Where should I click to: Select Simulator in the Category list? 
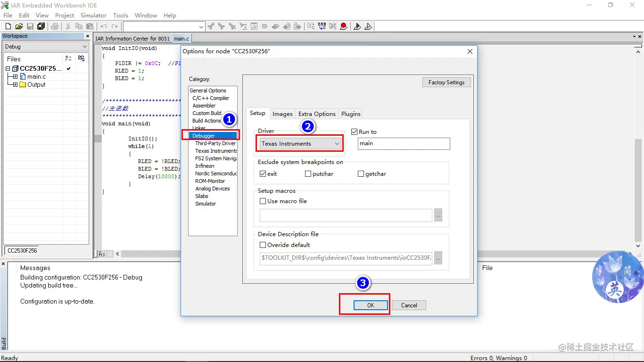point(206,204)
